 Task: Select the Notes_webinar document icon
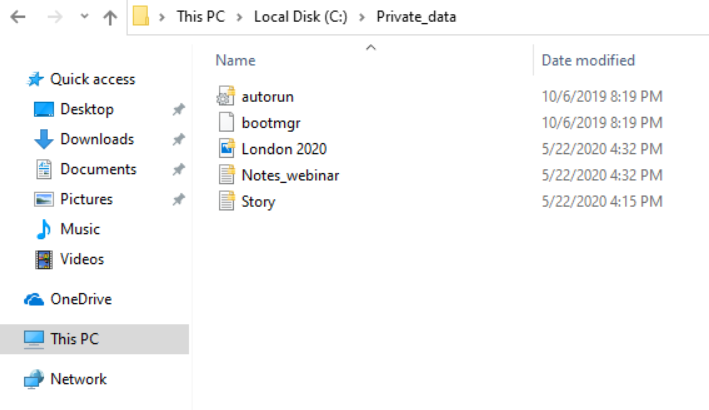coord(225,175)
